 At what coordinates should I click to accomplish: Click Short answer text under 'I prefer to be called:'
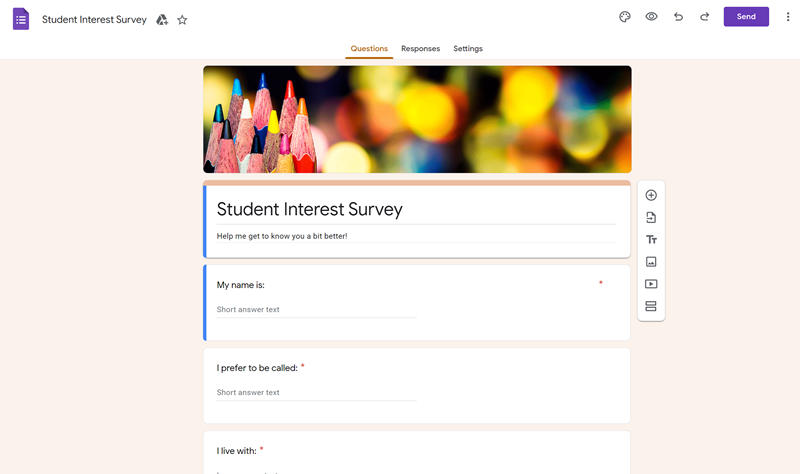pyautogui.click(x=316, y=393)
